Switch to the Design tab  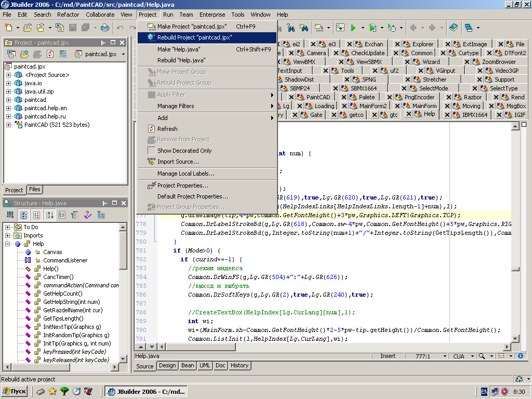(167, 366)
